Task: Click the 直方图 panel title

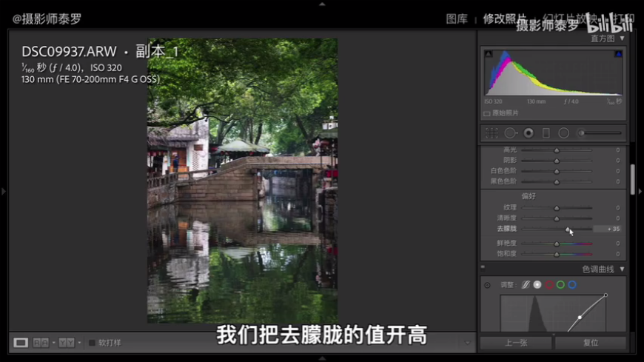Action: coord(603,38)
